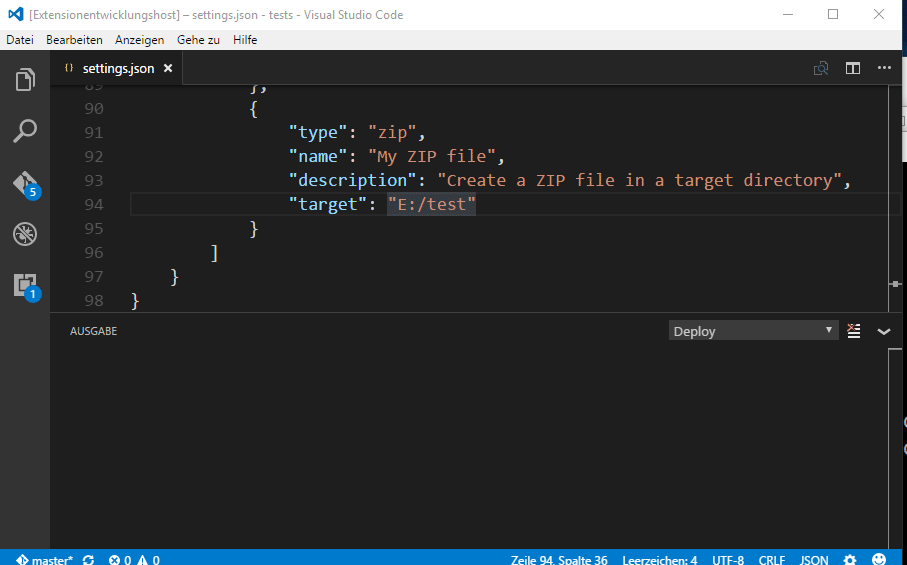Click the "zip" type value

392,132
